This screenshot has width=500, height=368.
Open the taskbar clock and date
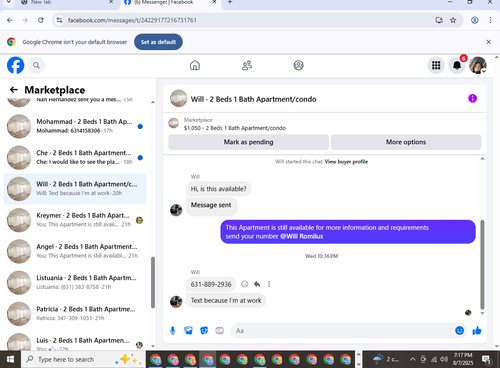tap(463, 359)
